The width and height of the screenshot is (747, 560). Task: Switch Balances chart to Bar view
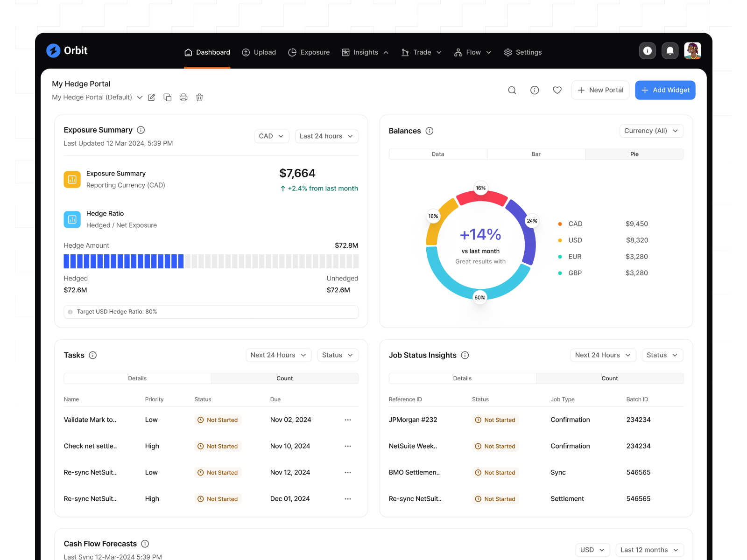pyautogui.click(x=536, y=154)
